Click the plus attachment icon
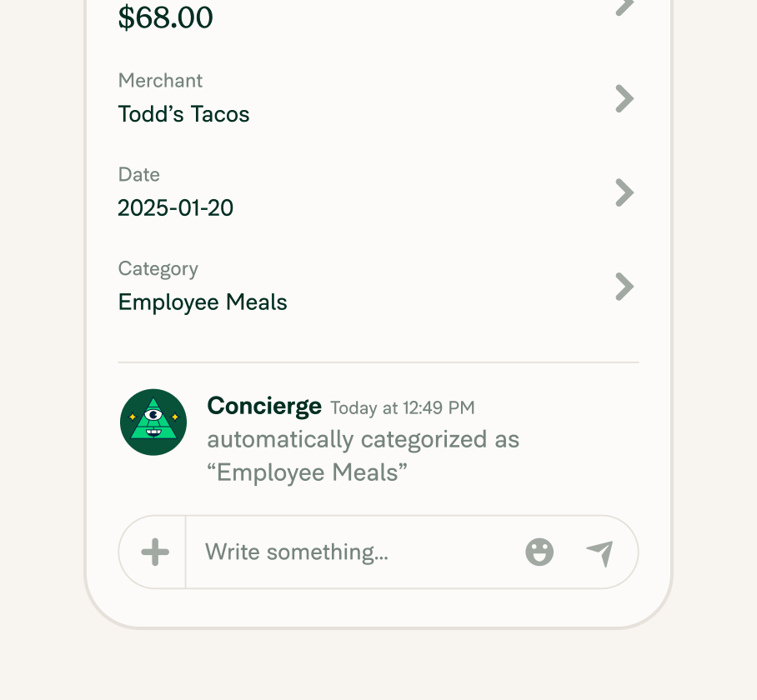Viewport: 757px width, 700px height. click(x=155, y=552)
